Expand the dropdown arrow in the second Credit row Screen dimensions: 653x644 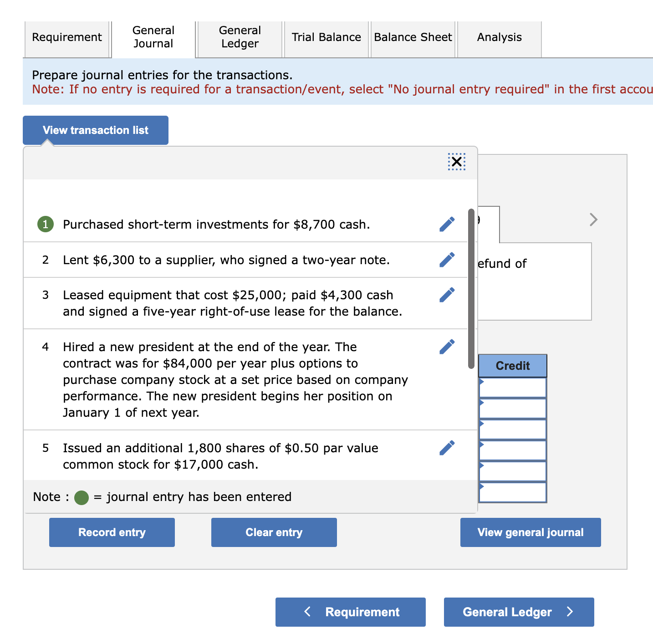481,408
